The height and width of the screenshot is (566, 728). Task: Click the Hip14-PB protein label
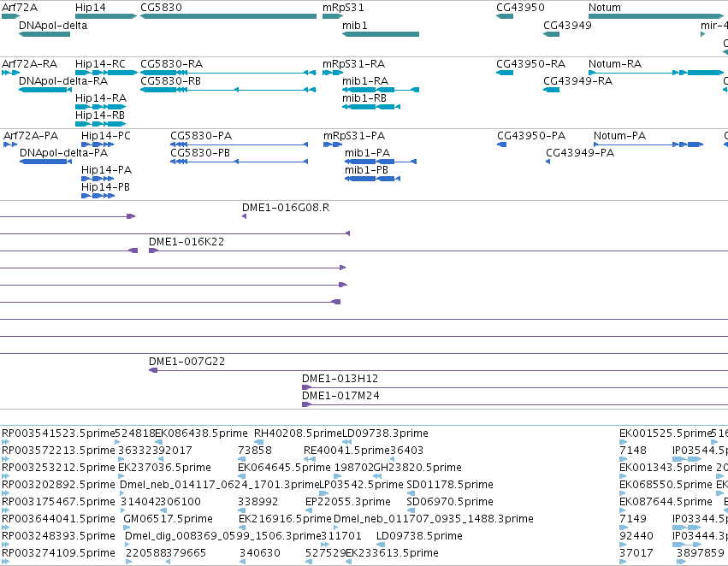click(105, 187)
